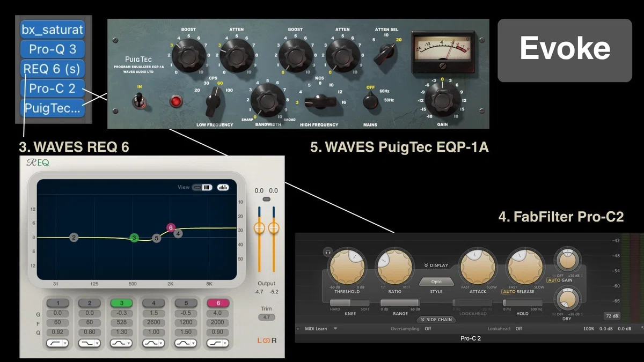
Task: Click the Opto style button
Action: click(x=436, y=282)
